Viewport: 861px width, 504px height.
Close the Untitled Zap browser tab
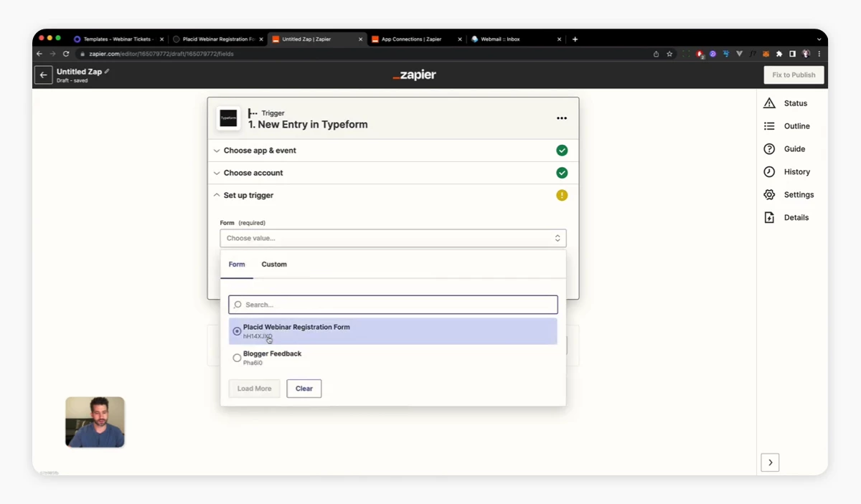click(x=360, y=39)
